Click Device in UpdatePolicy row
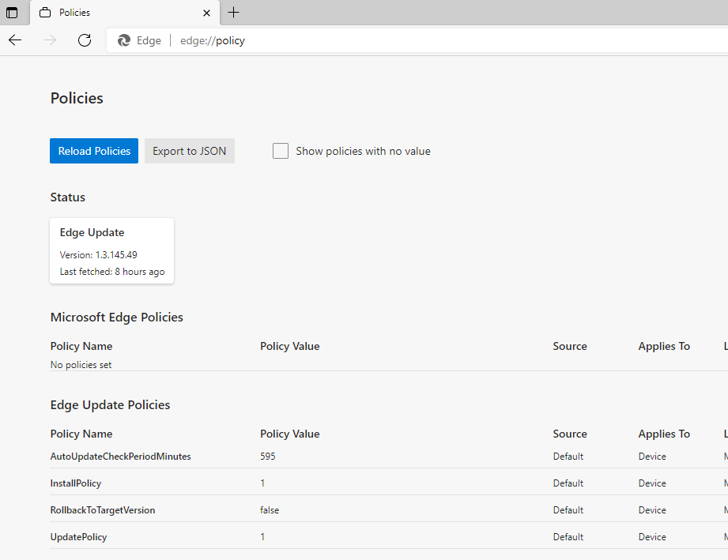This screenshot has width=728, height=560. tap(652, 537)
